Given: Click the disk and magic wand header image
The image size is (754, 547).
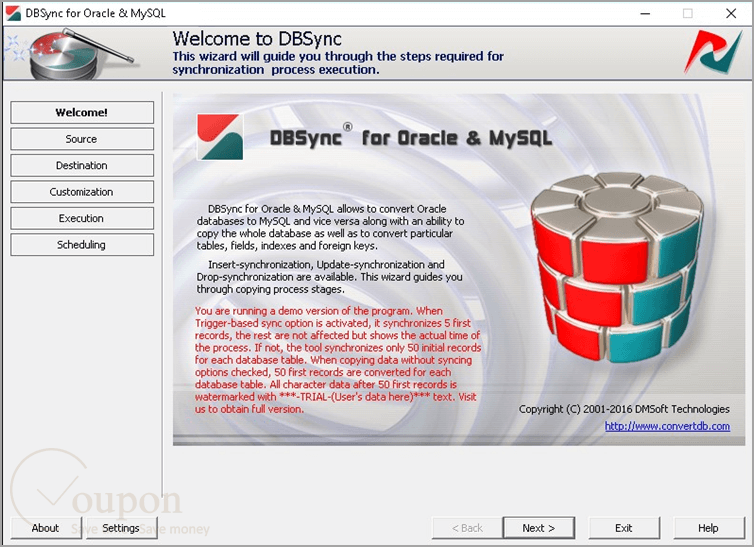Looking at the screenshot, I should (x=72, y=54).
